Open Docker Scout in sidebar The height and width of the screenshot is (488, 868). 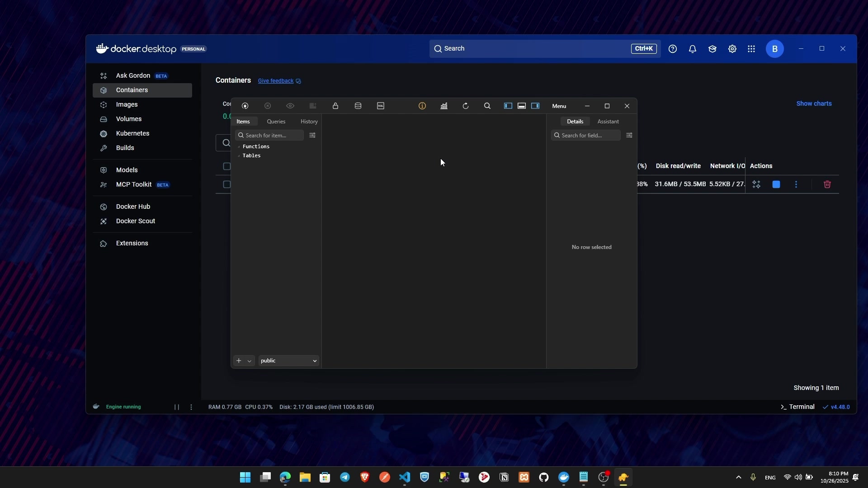(x=142, y=221)
